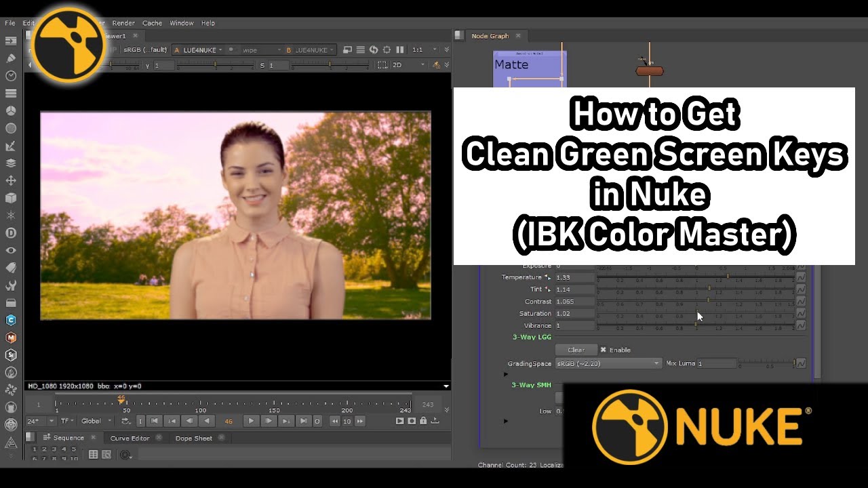Toggle the timeline I in-point button
The width and height of the screenshot is (868, 488).
tap(140, 421)
